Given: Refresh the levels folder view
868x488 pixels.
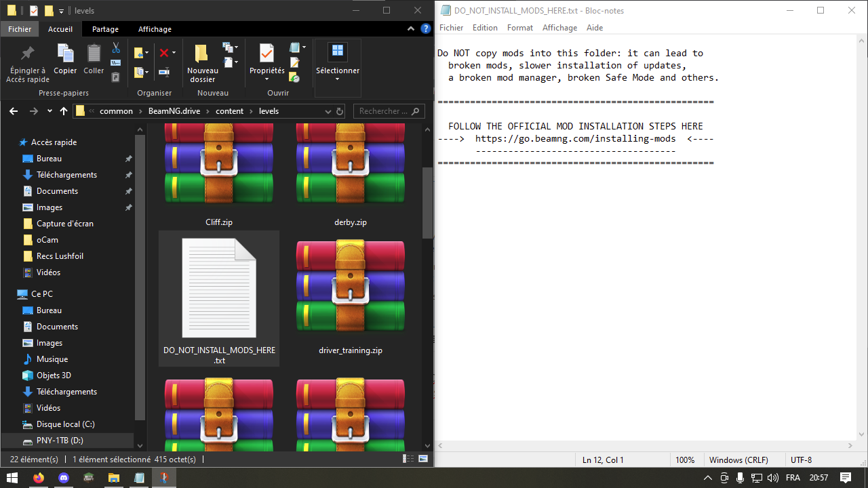Looking at the screenshot, I should (340, 111).
